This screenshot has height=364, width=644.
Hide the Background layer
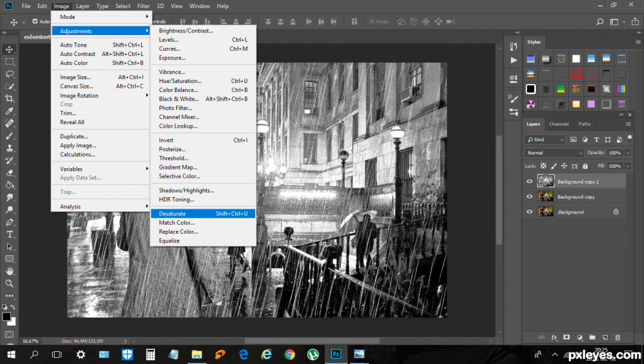529,212
